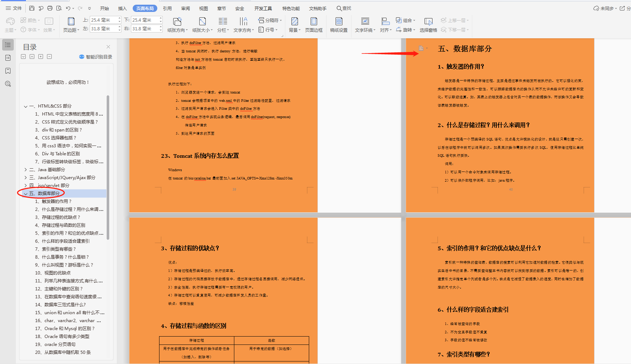Open the 分隔符 breaks dropdown
The width and height of the screenshot is (631, 364).
click(x=270, y=20)
